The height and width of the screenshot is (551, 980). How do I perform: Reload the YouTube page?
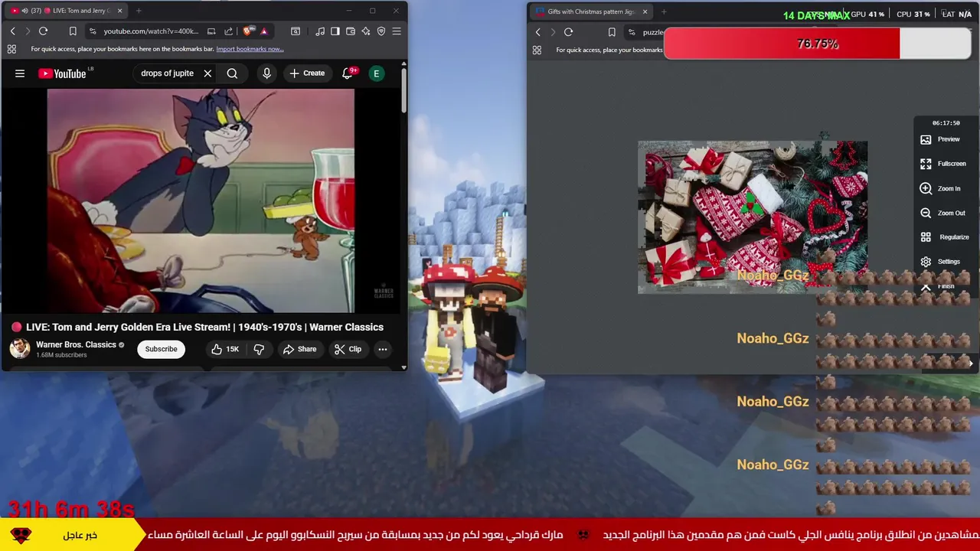point(43,31)
